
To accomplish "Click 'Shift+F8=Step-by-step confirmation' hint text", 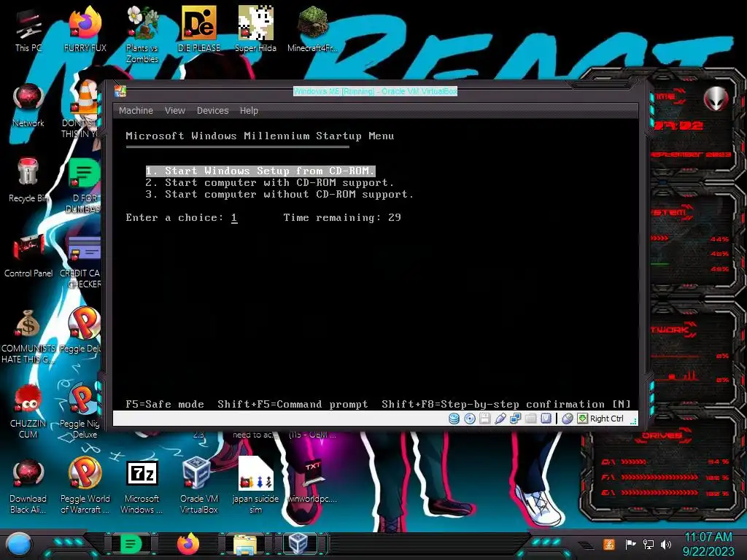I will (x=493, y=404).
